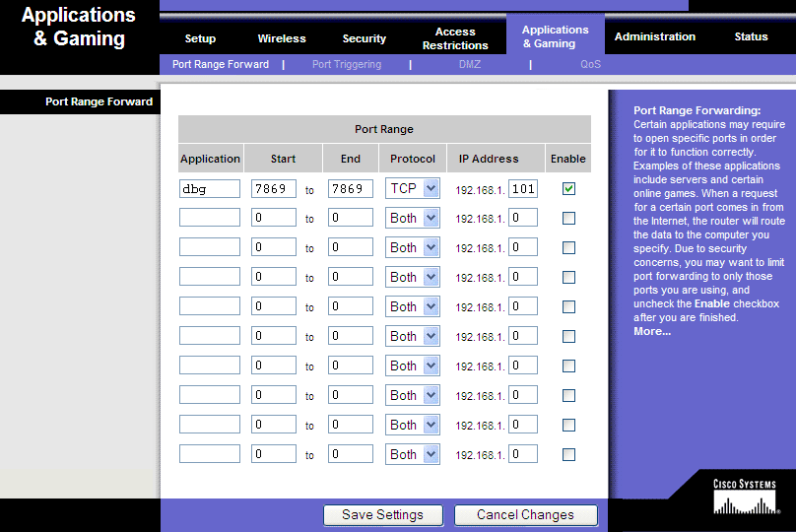Check the Enable box in the fifth row
This screenshot has width=796, height=532.
point(568,306)
